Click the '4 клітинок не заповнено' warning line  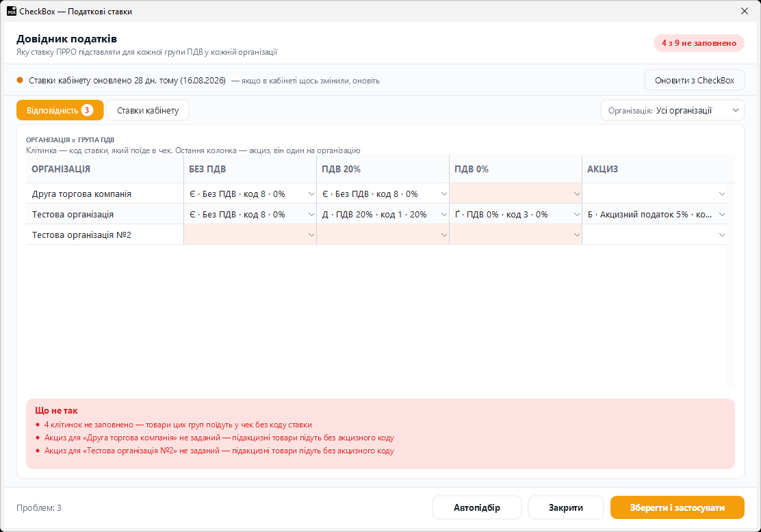(x=178, y=425)
